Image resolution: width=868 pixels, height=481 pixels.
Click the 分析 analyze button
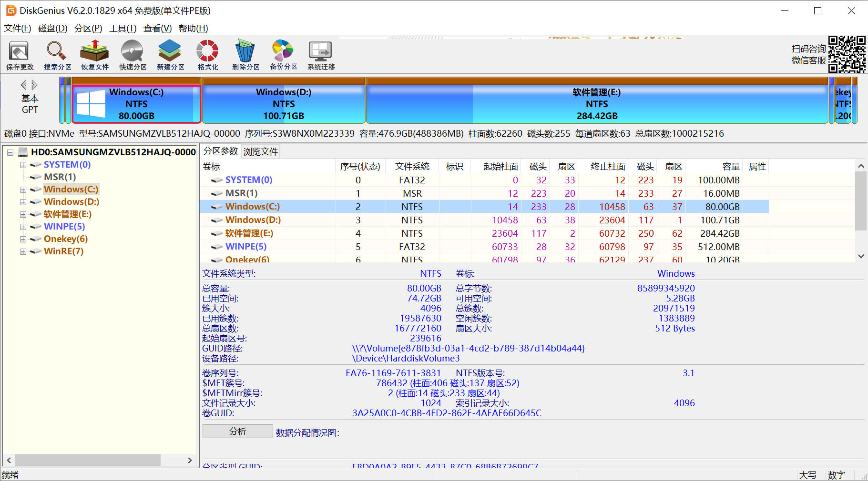tap(238, 431)
